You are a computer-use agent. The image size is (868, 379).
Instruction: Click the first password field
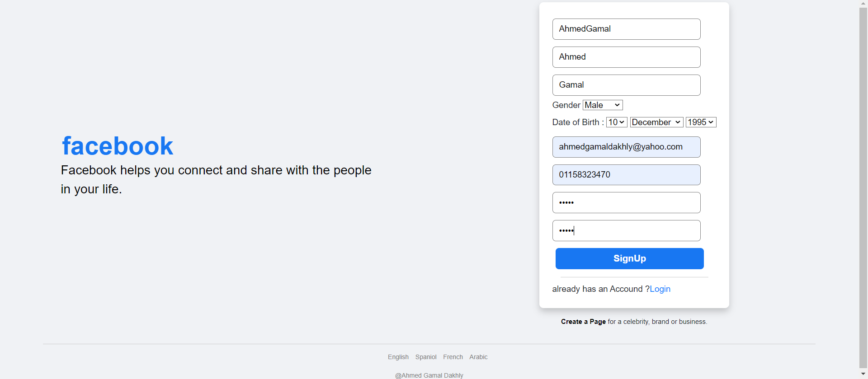626,202
